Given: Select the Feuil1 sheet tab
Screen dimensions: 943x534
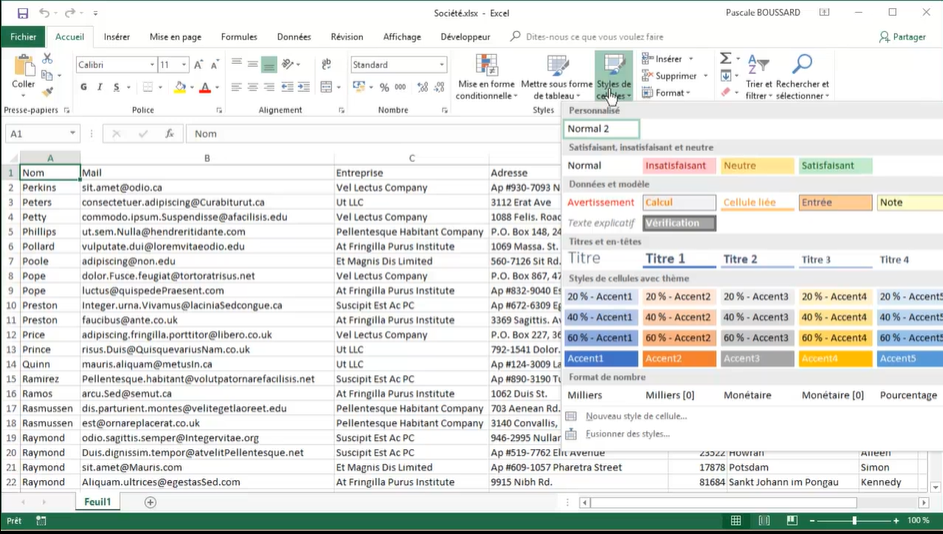Looking at the screenshot, I should tap(97, 502).
